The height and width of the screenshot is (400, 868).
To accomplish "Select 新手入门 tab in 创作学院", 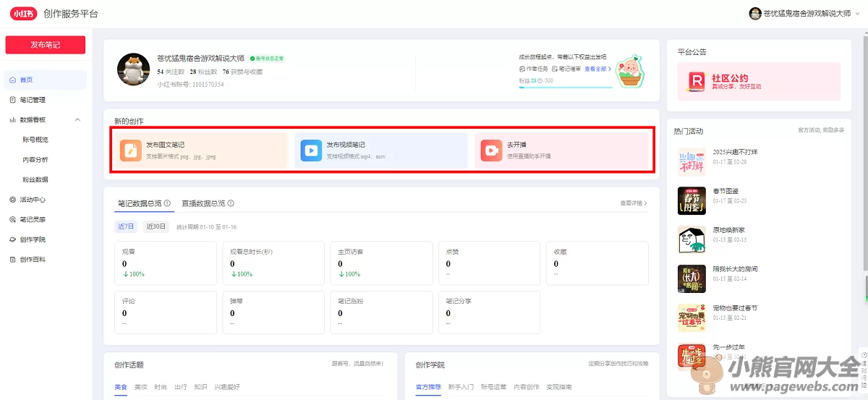I will pyautogui.click(x=461, y=387).
